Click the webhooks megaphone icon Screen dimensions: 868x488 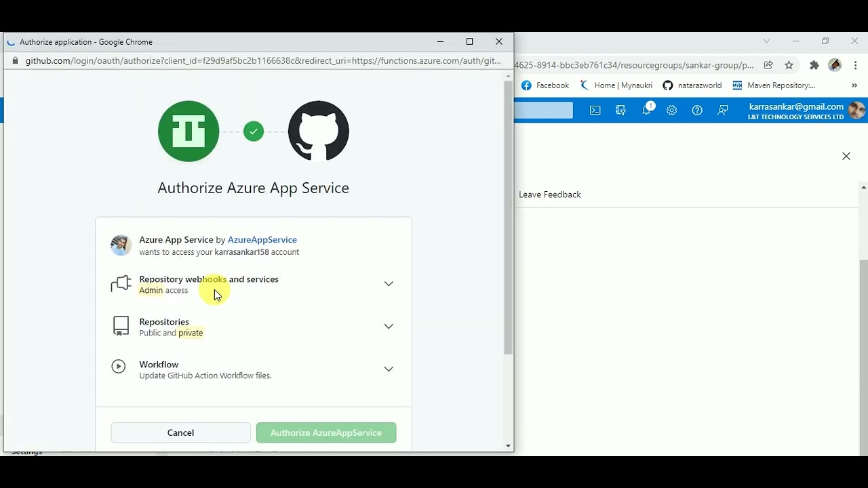point(121,284)
